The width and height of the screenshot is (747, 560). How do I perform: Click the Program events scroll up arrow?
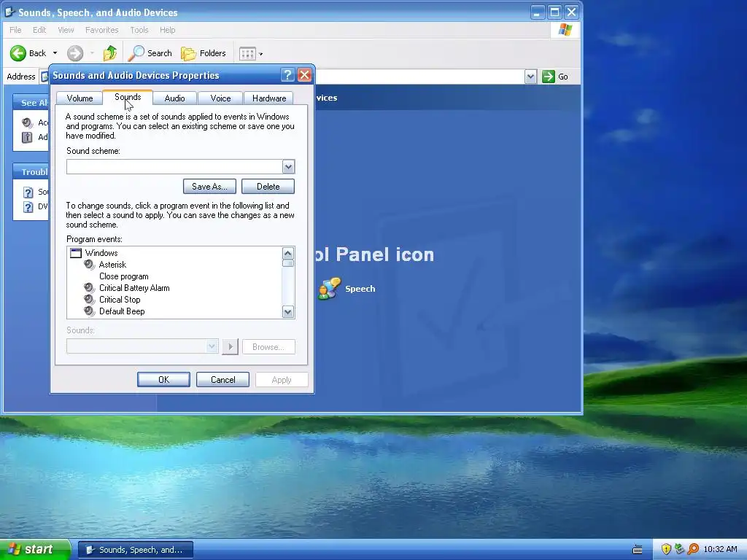[287, 253]
